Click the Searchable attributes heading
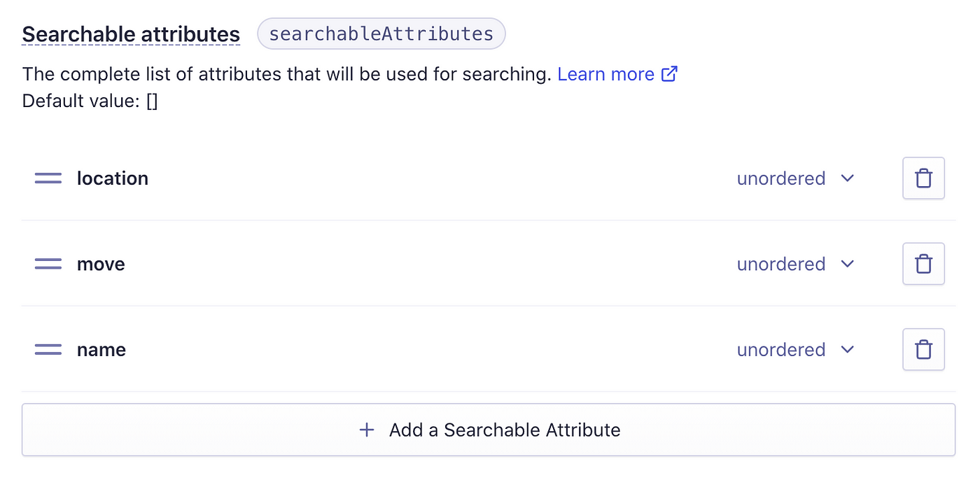Screen dimensions: 980x494 tap(131, 34)
